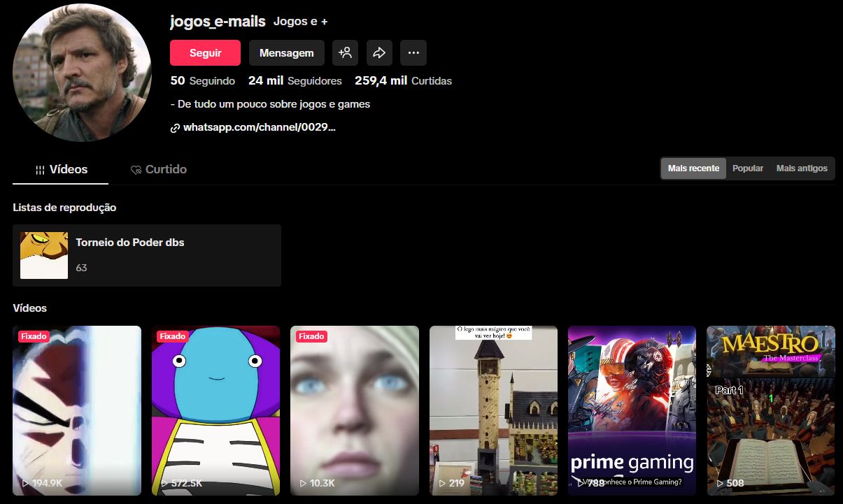Sort videos by Popular

748,168
